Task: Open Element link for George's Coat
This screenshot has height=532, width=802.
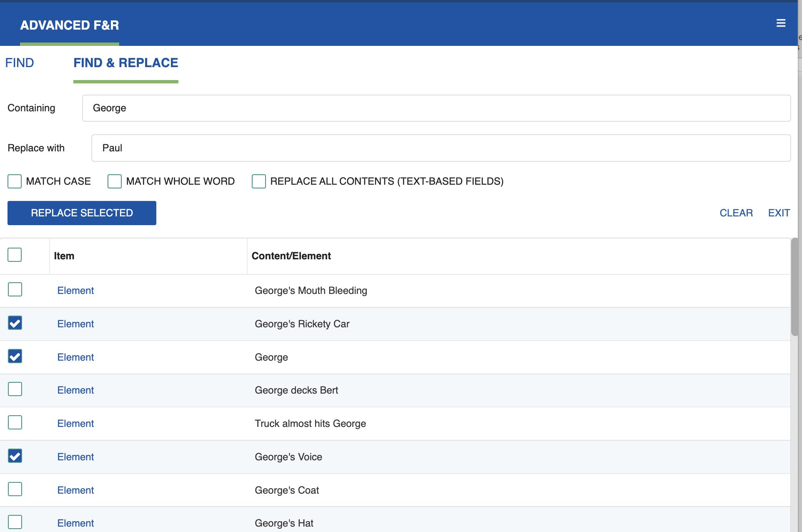Action: [75, 490]
